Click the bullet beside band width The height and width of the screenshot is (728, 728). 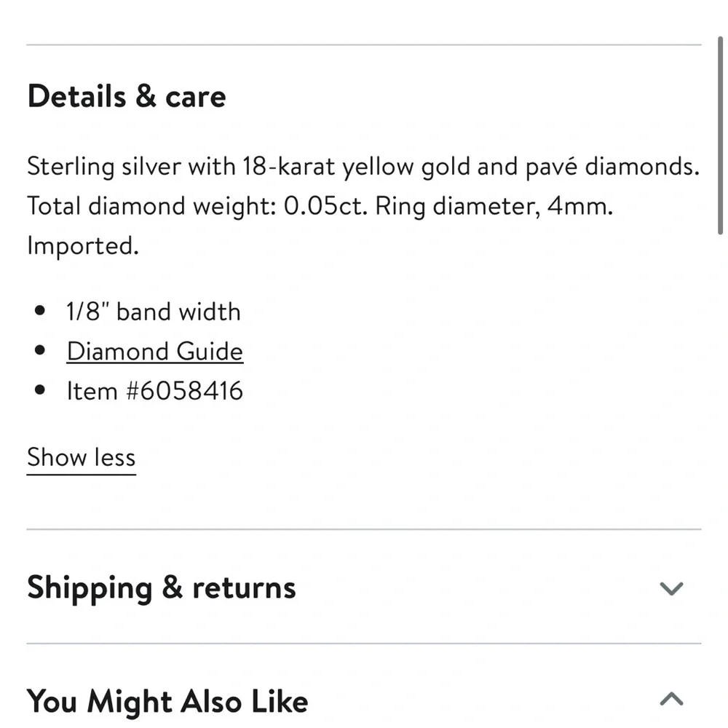point(40,313)
